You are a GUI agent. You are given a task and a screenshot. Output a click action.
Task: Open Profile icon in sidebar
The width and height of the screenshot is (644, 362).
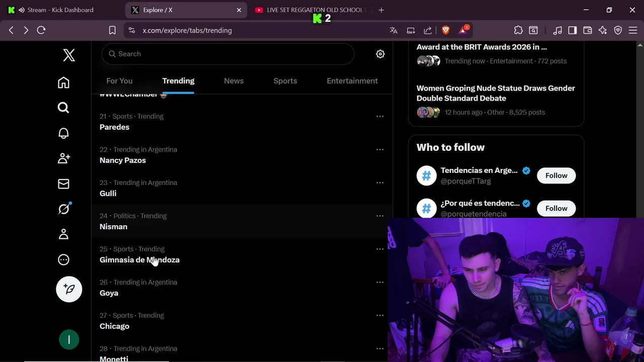coord(63,234)
